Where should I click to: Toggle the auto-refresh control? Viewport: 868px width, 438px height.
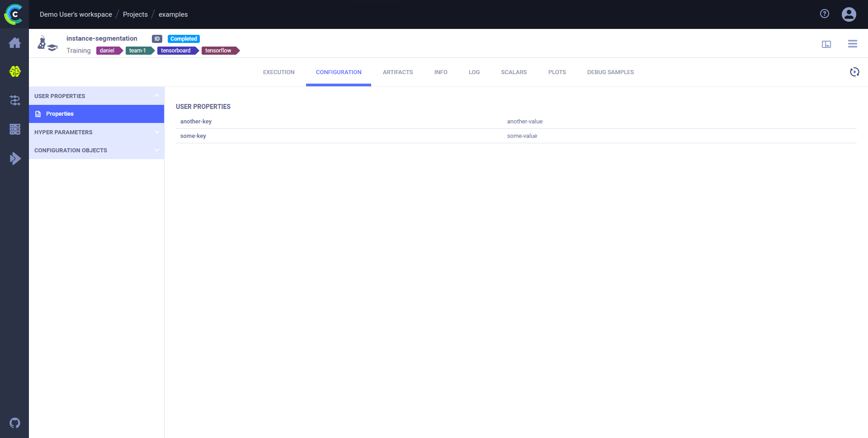click(x=854, y=72)
